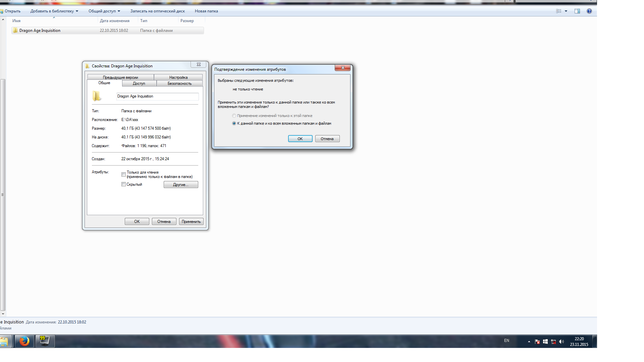Switch to the Security tab
Image resolution: width=644 pixels, height=362 pixels.
(179, 83)
